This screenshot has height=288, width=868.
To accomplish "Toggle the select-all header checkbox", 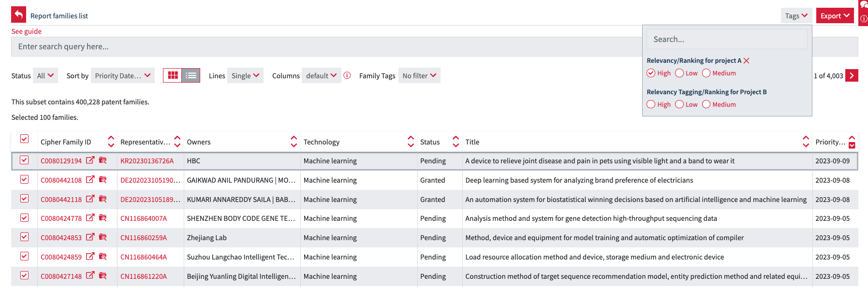I will 24,139.
